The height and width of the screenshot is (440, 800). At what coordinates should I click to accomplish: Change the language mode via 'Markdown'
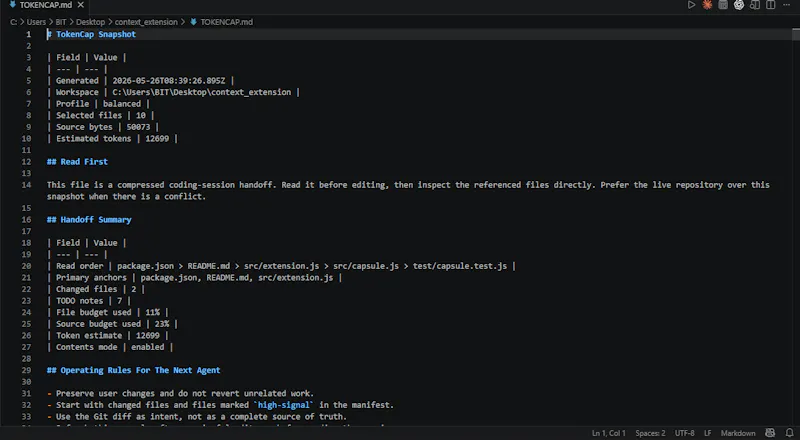[x=738, y=433]
